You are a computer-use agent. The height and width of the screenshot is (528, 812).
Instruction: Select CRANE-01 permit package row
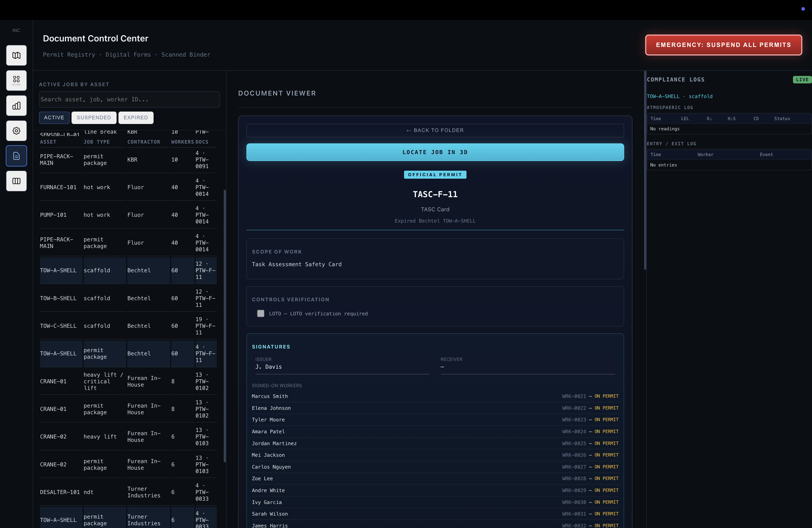pos(128,409)
